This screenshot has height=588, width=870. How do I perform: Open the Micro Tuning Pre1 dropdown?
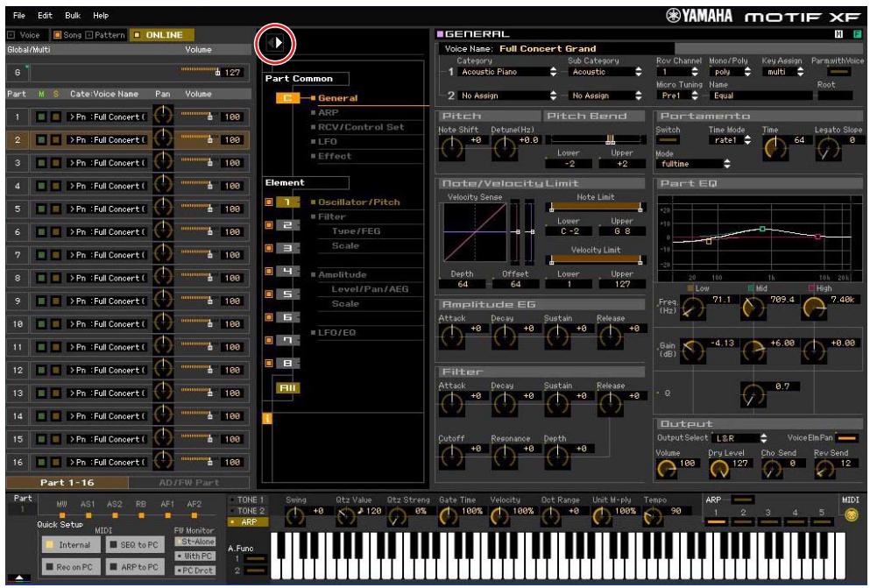(678, 96)
